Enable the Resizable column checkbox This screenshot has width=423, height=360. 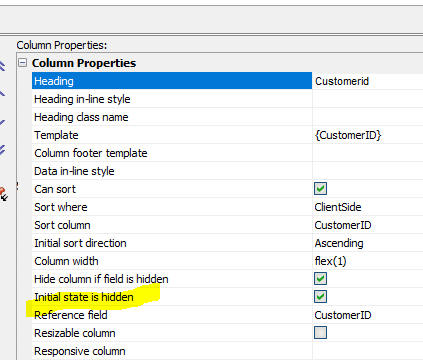pyautogui.click(x=320, y=333)
